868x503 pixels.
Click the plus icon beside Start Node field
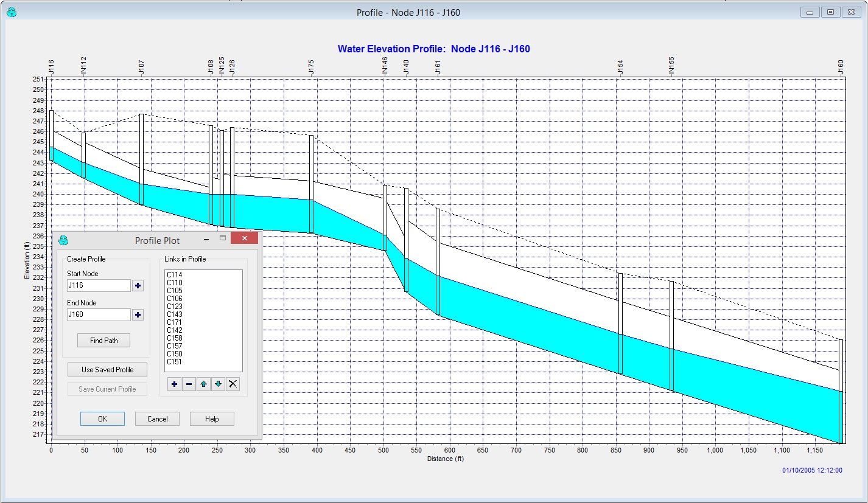click(138, 286)
